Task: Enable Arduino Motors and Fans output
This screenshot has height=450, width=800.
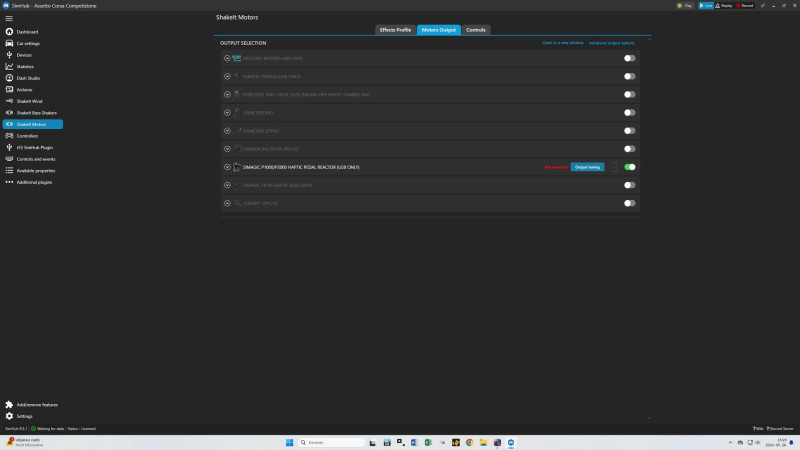Action: [630, 58]
